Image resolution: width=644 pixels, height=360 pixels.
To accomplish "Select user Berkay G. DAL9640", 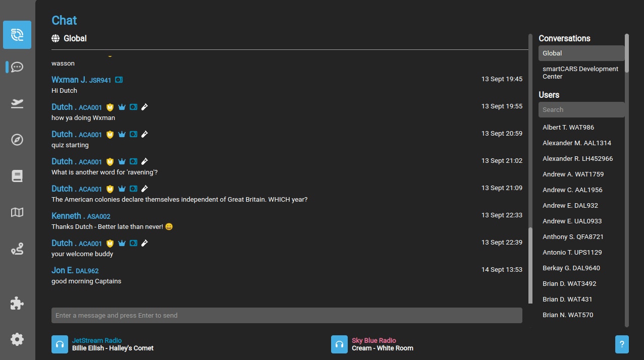I will click(x=571, y=268).
